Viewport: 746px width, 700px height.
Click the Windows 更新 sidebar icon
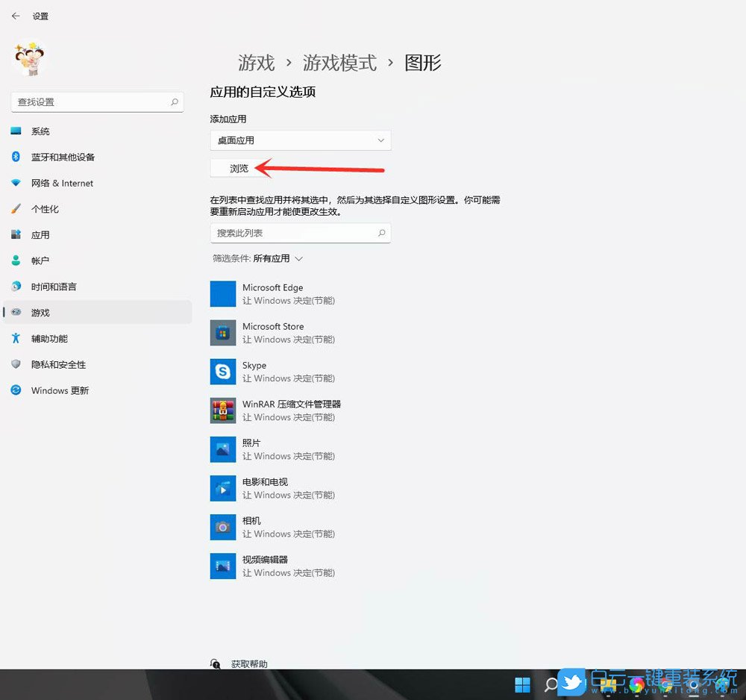[x=16, y=390]
